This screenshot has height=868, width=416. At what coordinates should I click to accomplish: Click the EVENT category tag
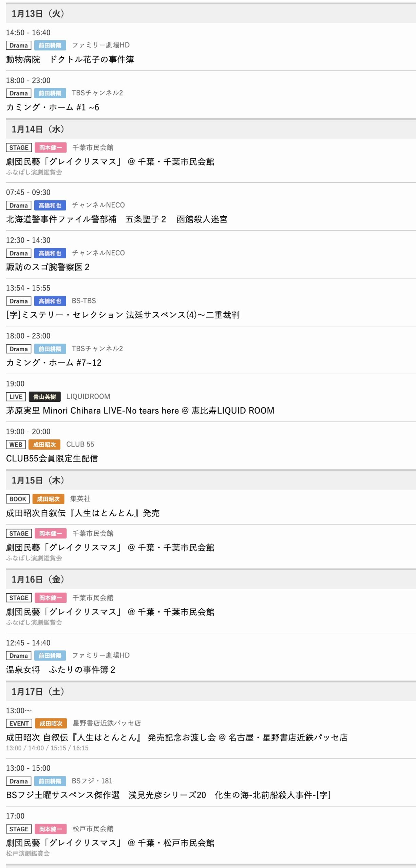19,723
